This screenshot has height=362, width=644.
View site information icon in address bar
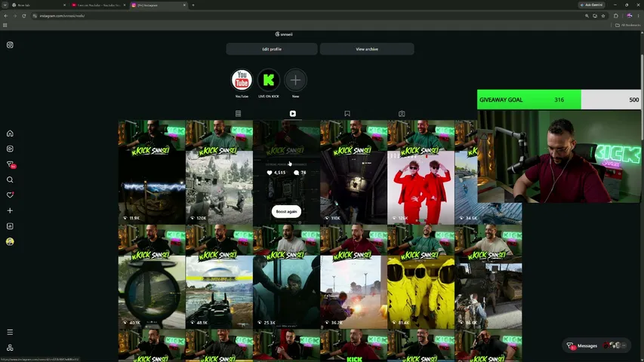[35, 16]
